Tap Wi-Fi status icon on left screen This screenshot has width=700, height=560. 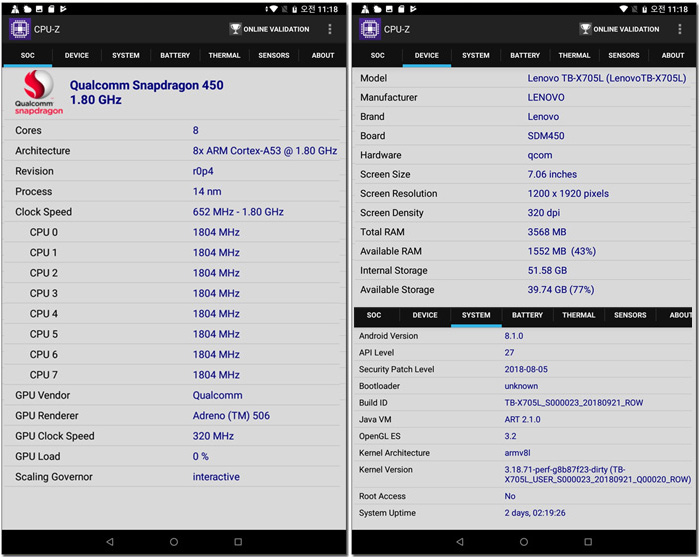pos(273,9)
